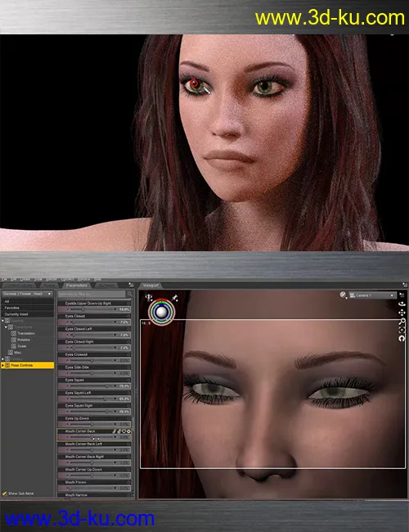Open the Parameters pane option menu icon

pos(131,285)
